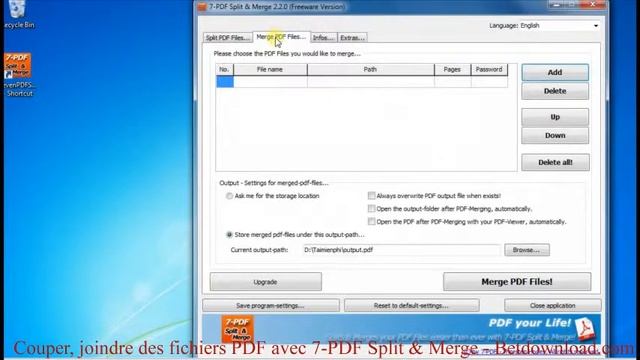Screen dimensions: 640x360
Task: Click the PDF document icon in the banner
Action: point(585,329)
